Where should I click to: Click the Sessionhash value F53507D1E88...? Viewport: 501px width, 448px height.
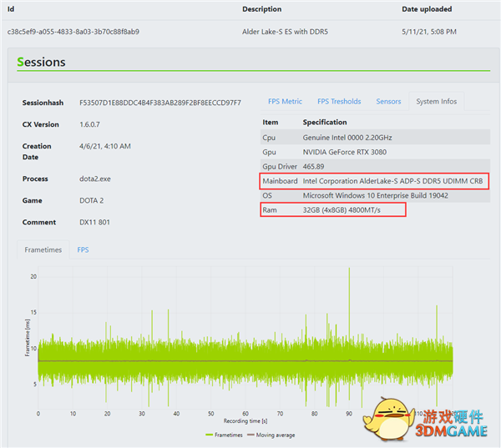pos(160,103)
